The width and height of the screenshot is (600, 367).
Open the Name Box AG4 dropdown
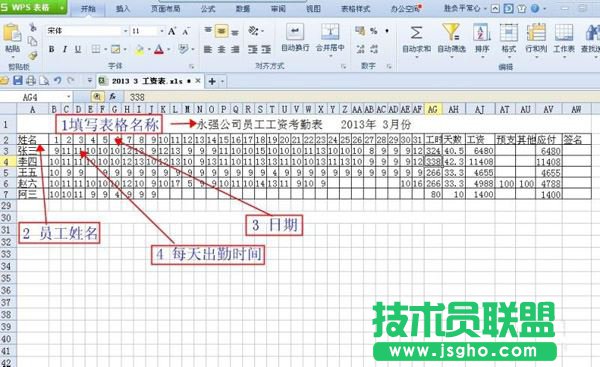68,97
